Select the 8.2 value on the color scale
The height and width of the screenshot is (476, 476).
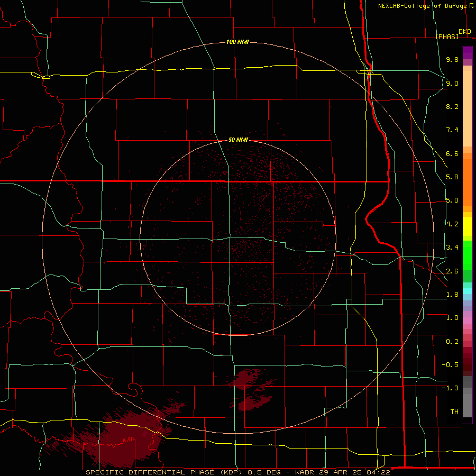point(452,106)
